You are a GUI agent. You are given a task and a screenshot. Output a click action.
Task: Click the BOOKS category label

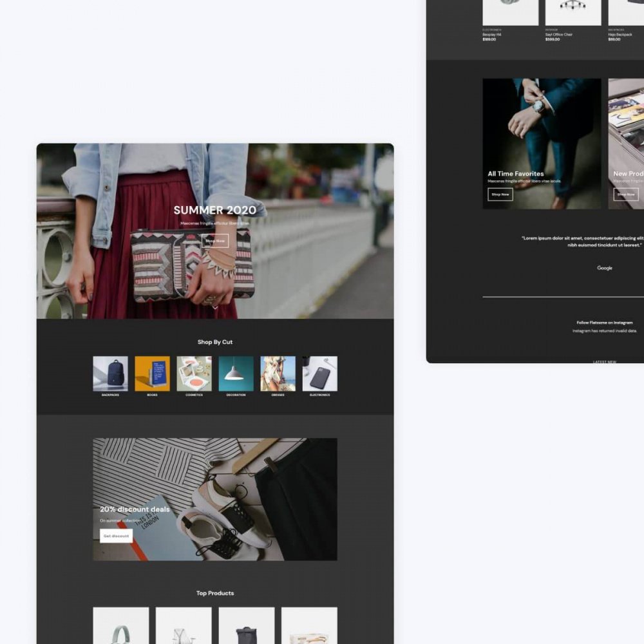[x=152, y=395]
